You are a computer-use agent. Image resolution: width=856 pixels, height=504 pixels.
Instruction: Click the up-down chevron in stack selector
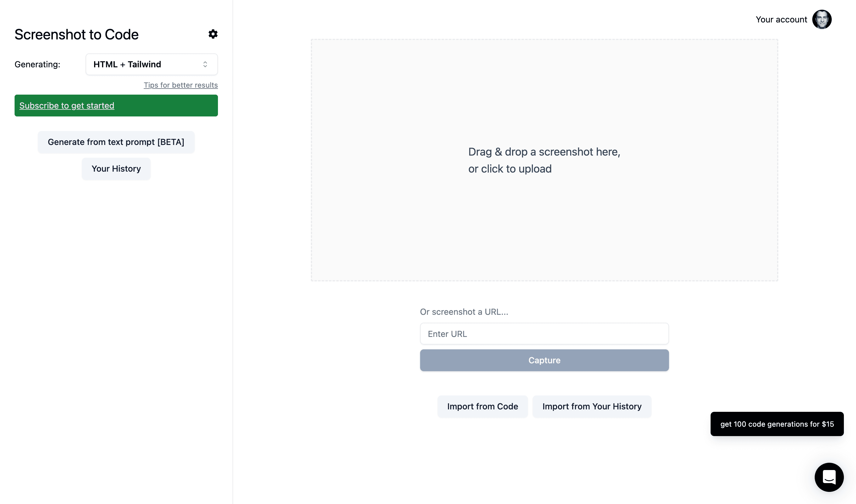[x=205, y=64]
